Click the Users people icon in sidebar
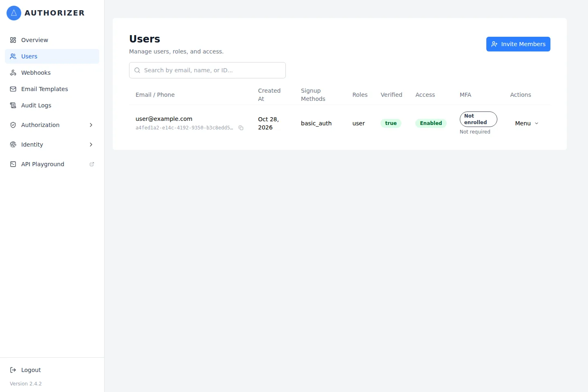Image resolution: width=588 pixels, height=392 pixels. click(x=13, y=56)
